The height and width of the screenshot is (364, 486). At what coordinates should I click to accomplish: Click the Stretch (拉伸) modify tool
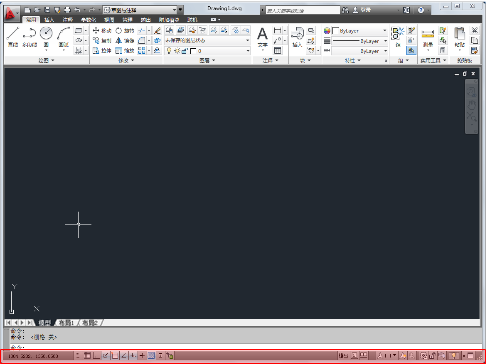click(102, 51)
